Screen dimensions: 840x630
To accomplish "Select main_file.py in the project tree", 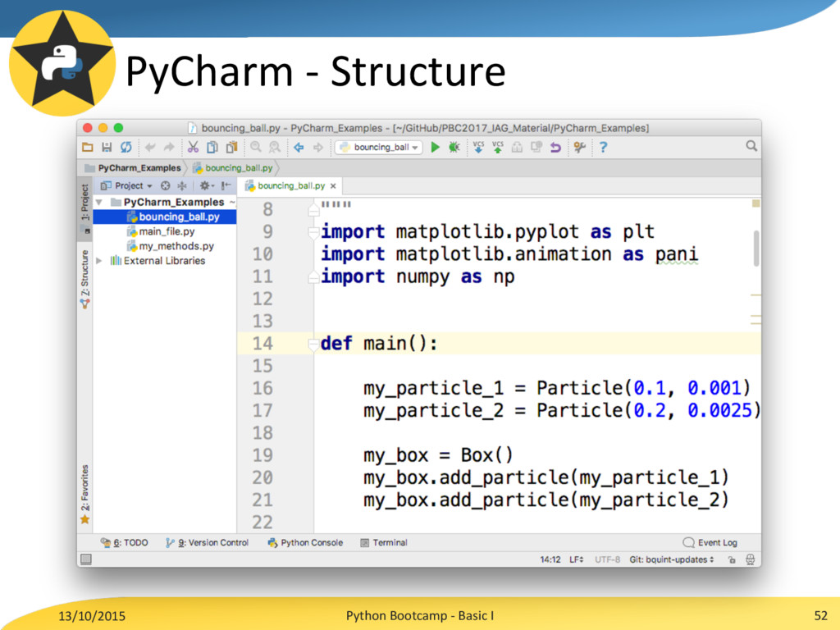I will click(x=165, y=231).
